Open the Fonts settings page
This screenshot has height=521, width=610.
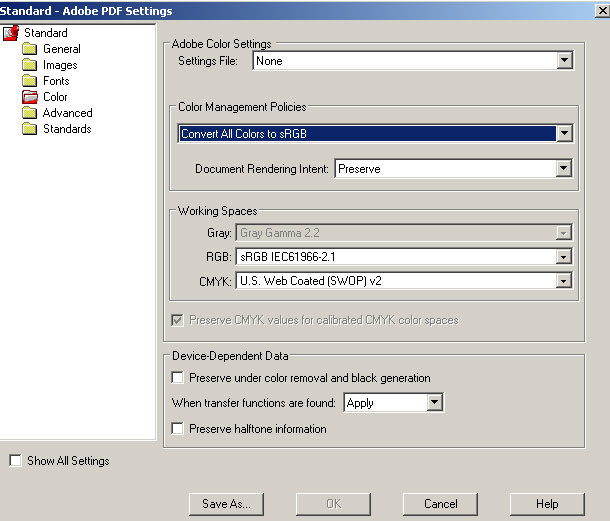pos(56,81)
